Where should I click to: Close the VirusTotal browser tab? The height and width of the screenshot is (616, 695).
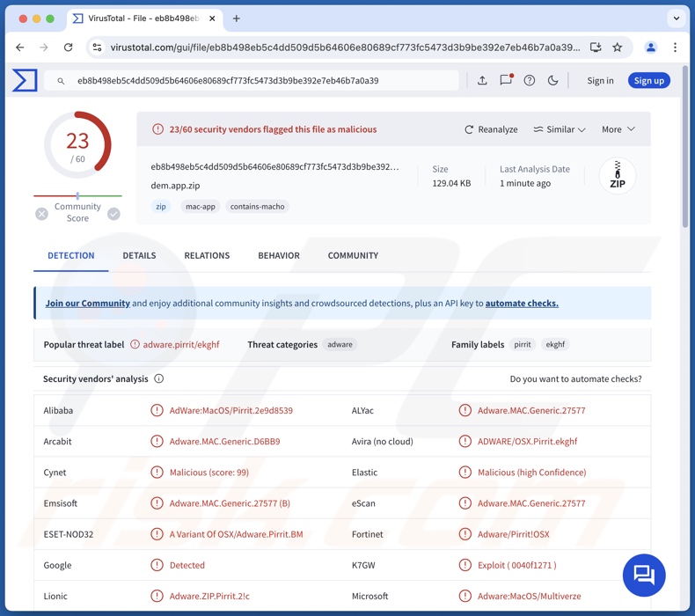(x=212, y=18)
